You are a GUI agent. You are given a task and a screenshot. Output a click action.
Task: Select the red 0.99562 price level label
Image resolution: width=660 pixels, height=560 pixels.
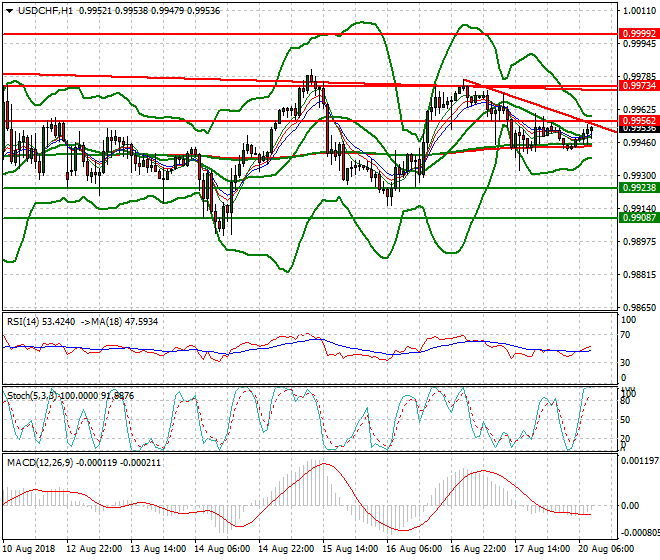tap(639, 121)
